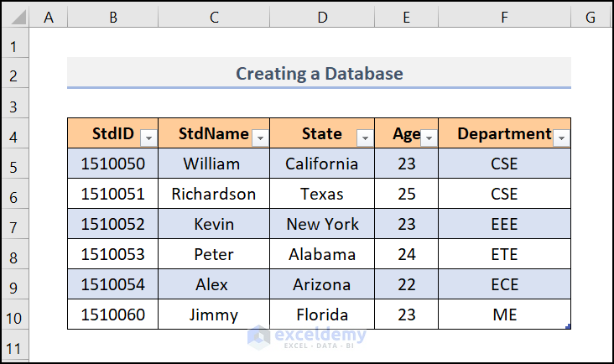This screenshot has width=614, height=364.
Task: Select the ETE department cell
Action: [x=504, y=255]
